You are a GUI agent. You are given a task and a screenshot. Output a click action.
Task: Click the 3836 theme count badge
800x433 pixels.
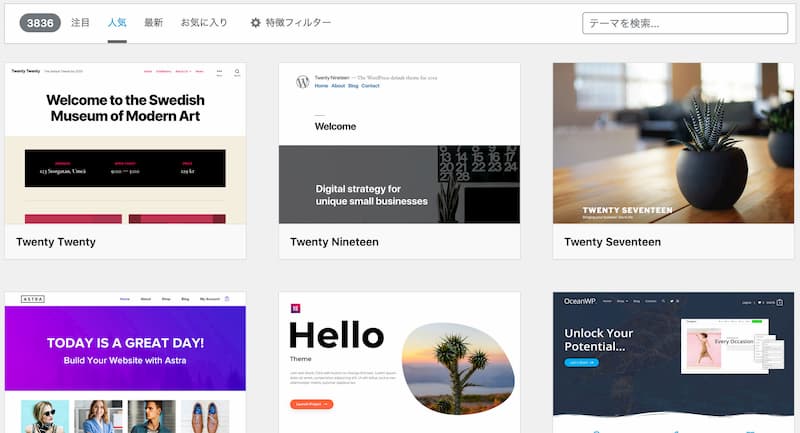[x=40, y=23]
